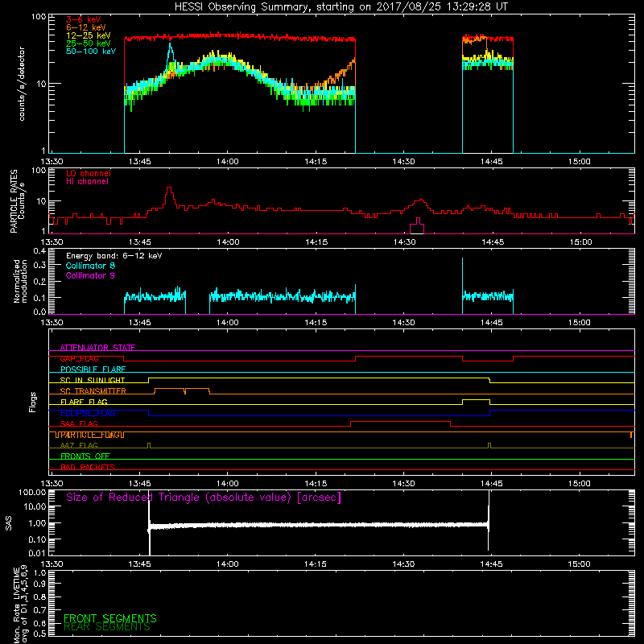Click the Normalized modulation axis label

21,281
